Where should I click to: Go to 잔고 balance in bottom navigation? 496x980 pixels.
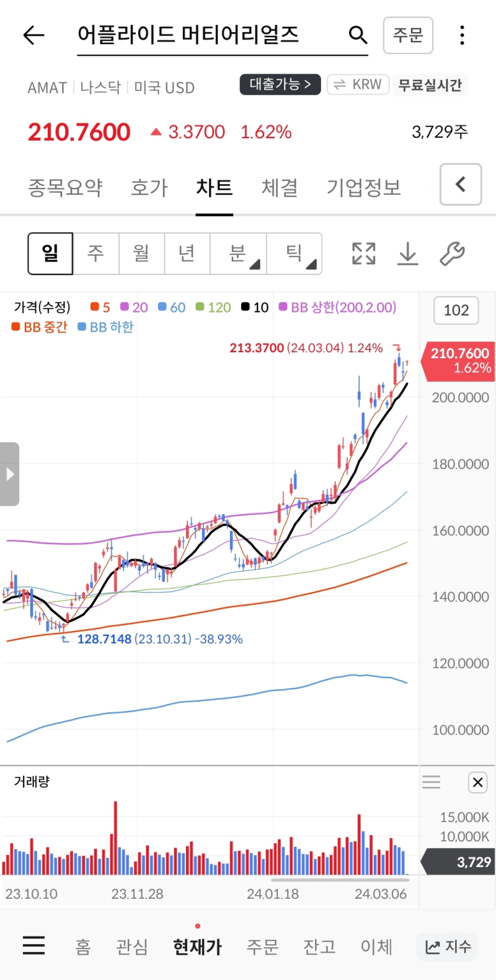point(319,947)
